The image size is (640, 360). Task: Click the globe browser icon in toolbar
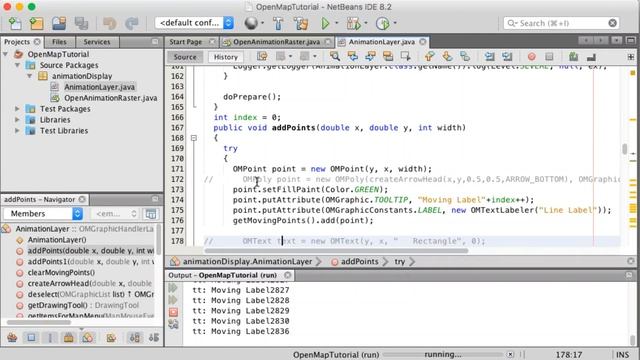(x=251, y=23)
